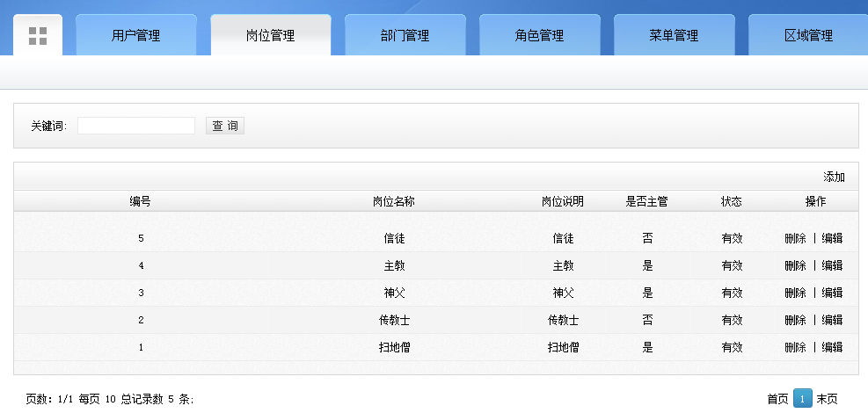Image resolution: width=868 pixels, height=413 pixels.
Task: Switch to the 部门管理 tab
Action: (405, 36)
